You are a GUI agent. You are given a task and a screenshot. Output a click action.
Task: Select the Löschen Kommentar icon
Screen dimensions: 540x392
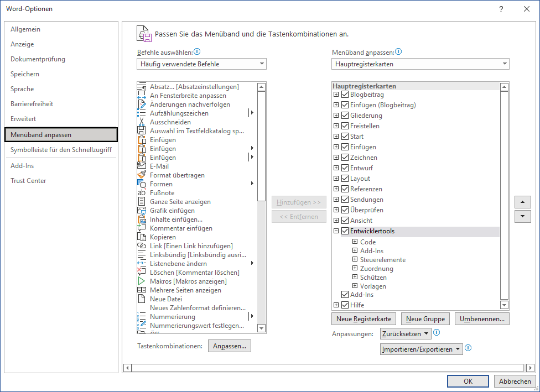tap(142, 272)
